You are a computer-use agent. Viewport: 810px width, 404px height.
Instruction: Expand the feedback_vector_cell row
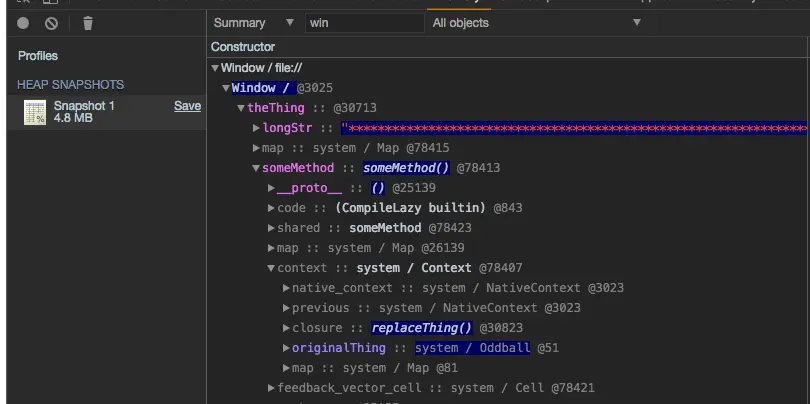tap(271, 387)
